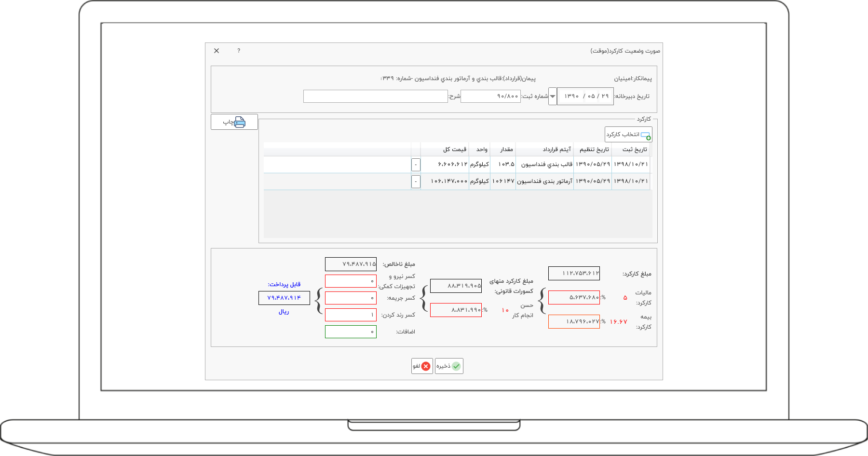Click the print (چاپ) printer button
Screen dimensions: 868x456
[234, 122]
